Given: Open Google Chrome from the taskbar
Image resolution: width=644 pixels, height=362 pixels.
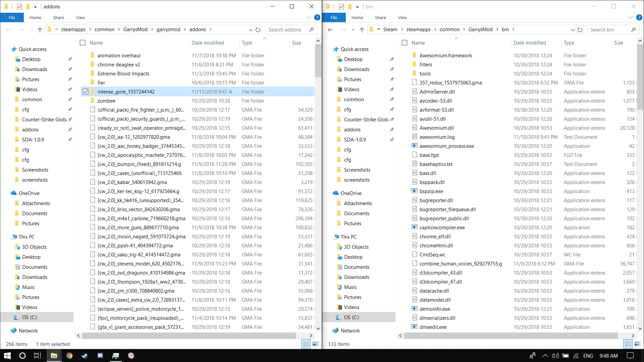Looking at the screenshot, I should (69, 356).
